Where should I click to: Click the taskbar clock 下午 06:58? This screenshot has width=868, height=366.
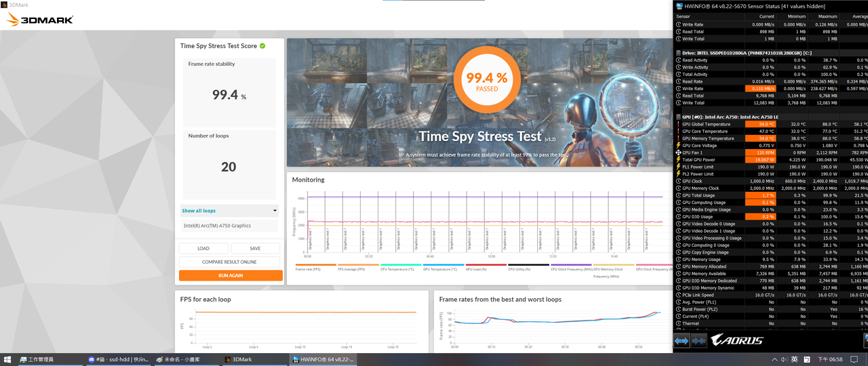pyautogui.click(x=829, y=359)
